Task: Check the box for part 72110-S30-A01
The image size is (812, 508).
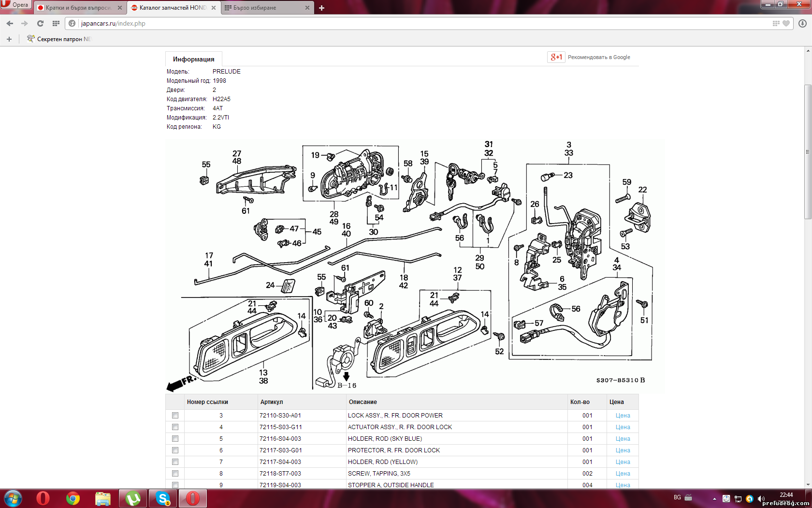Action: click(175, 416)
